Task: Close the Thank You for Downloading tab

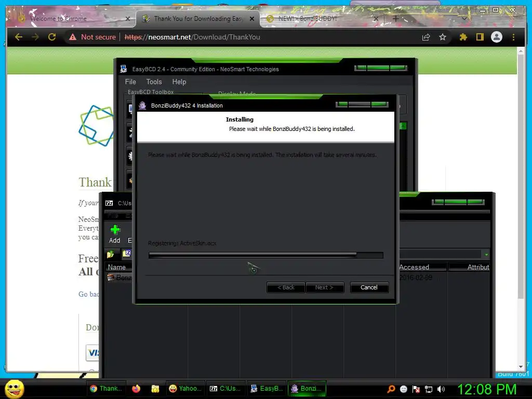Action: (x=252, y=19)
